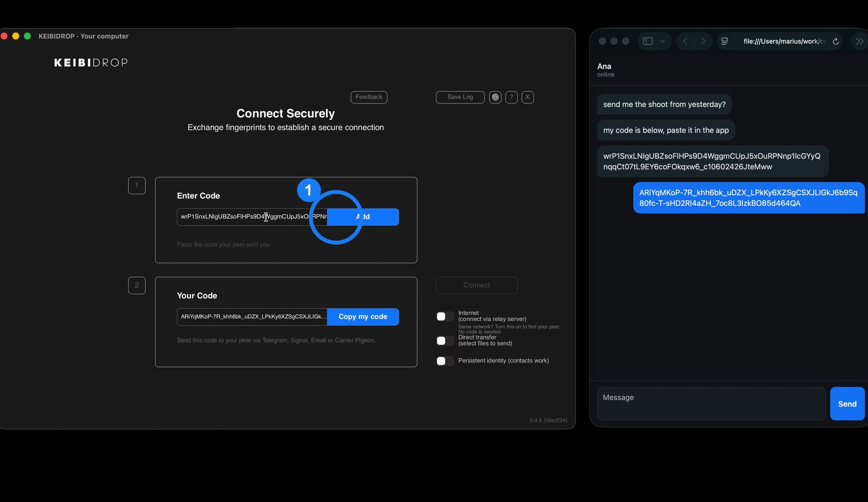Click the version number 0.4.5 text
Image resolution: width=868 pixels, height=502 pixels.
click(x=548, y=420)
